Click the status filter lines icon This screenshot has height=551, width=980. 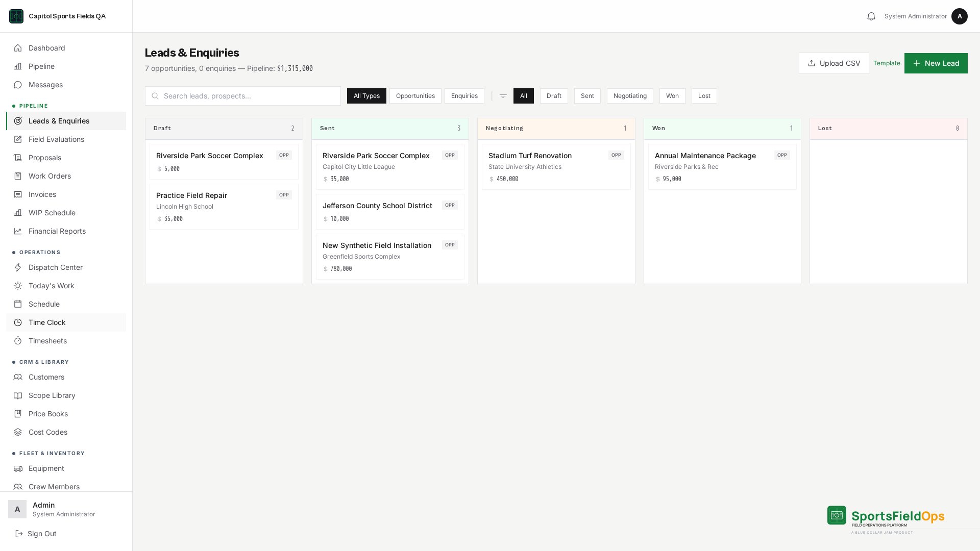click(x=503, y=96)
